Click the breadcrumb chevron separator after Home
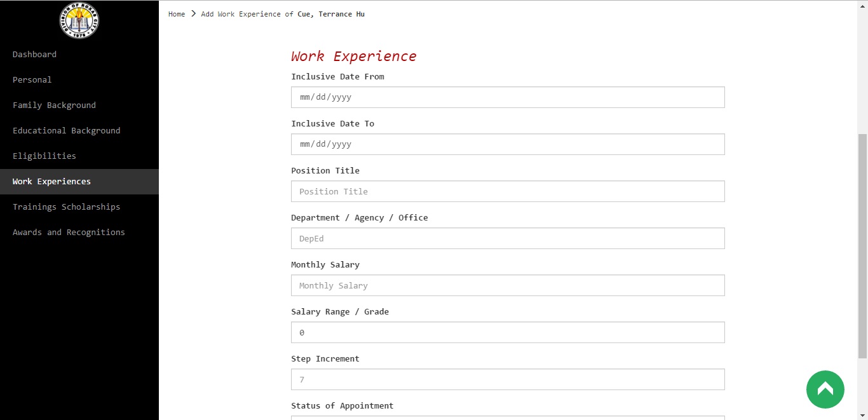868x420 pixels. (x=193, y=13)
